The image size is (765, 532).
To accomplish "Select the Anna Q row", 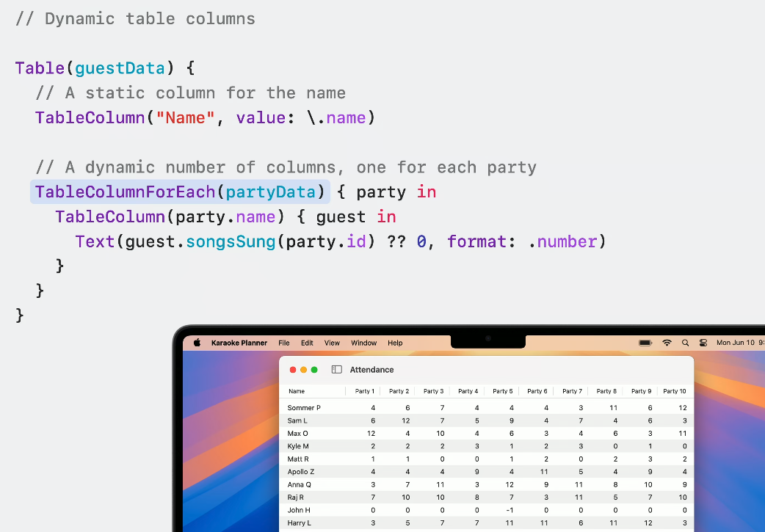I will click(x=487, y=484).
